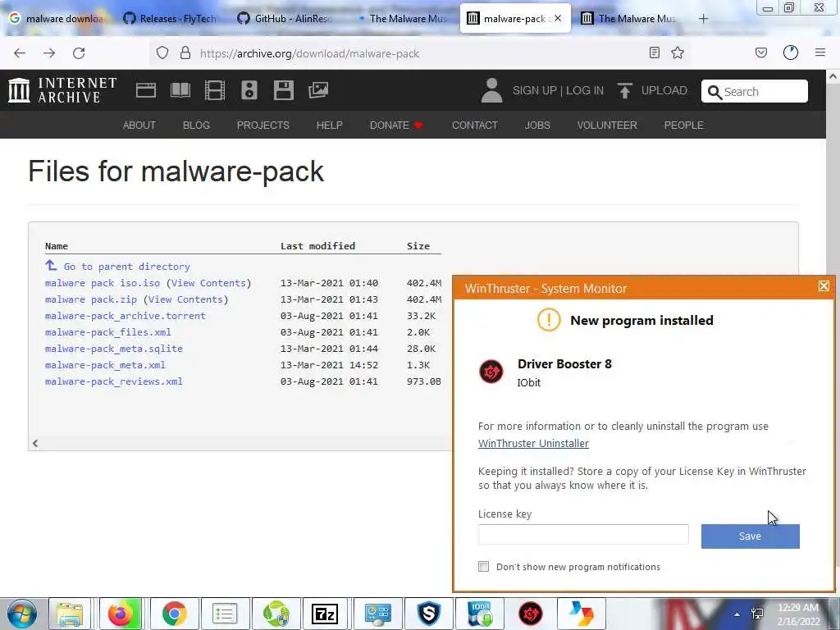Open malware-pack_meta.xml link
This screenshot has height=630, width=840.
[105, 365]
